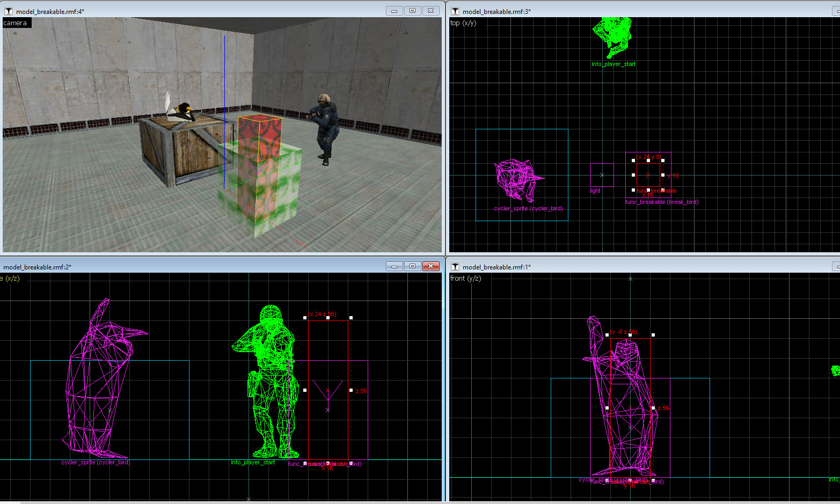
Task: Open the side (x/z) viewport view selector
Action: [x=9, y=279]
